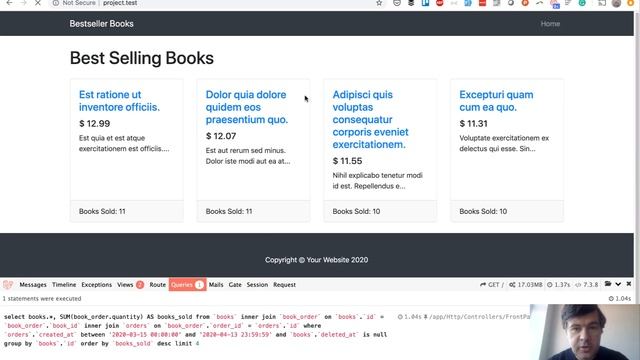Open the Debugbar Views tab
The image size is (640, 360).
[x=130, y=284]
